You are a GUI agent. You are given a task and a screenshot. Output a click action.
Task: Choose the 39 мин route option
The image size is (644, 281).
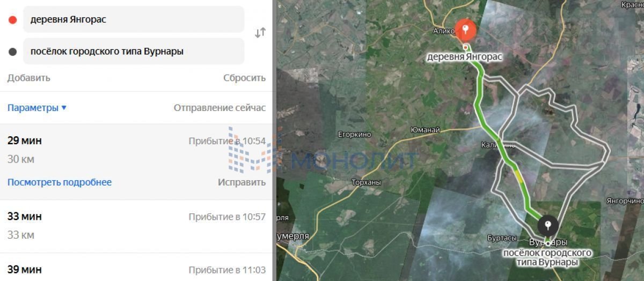click(x=136, y=268)
